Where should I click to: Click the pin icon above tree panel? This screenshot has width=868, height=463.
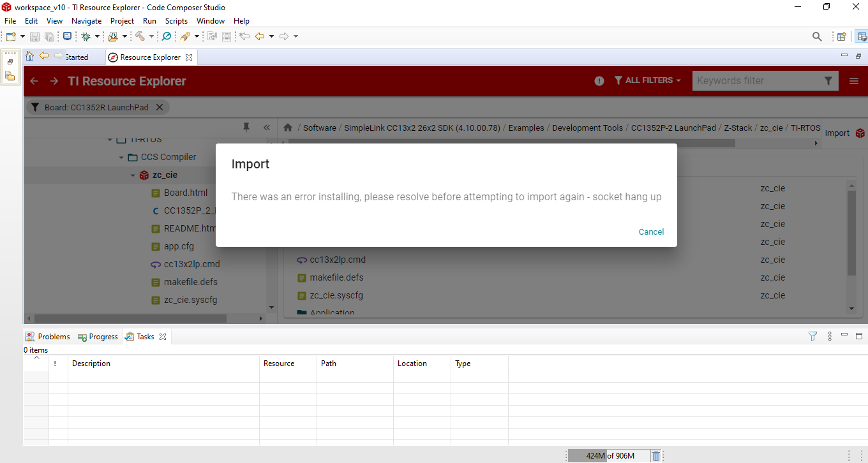click(x=246, y=128)
